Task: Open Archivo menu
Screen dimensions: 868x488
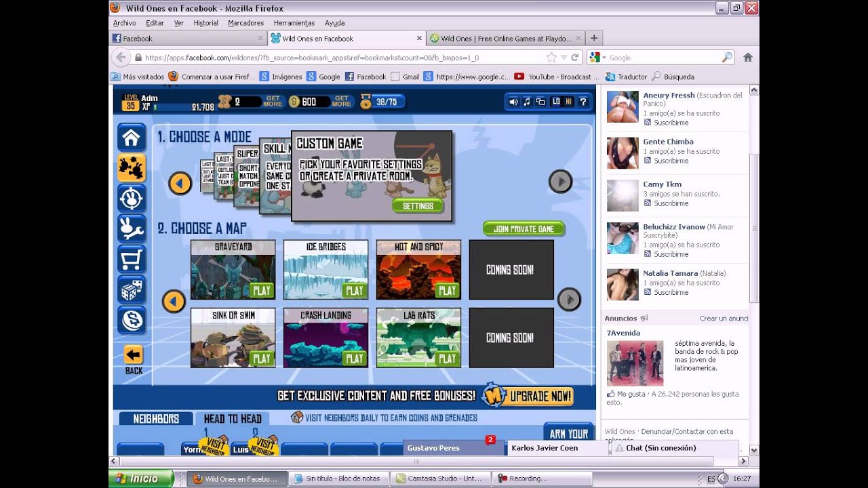Action: (x=125, y=23)
